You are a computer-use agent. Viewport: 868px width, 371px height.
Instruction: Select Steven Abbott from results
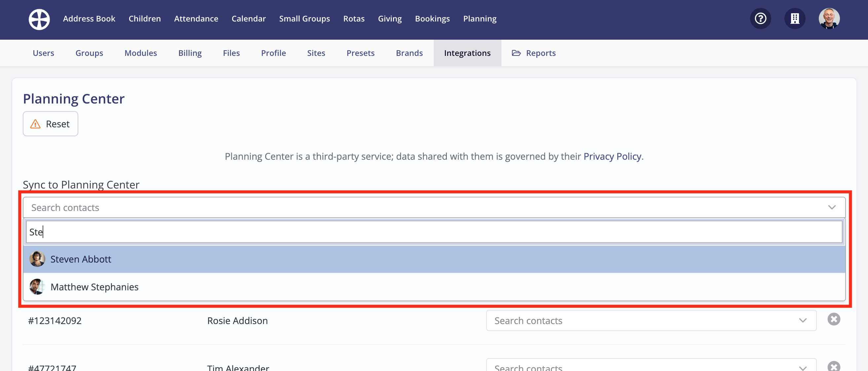point(434,259)
